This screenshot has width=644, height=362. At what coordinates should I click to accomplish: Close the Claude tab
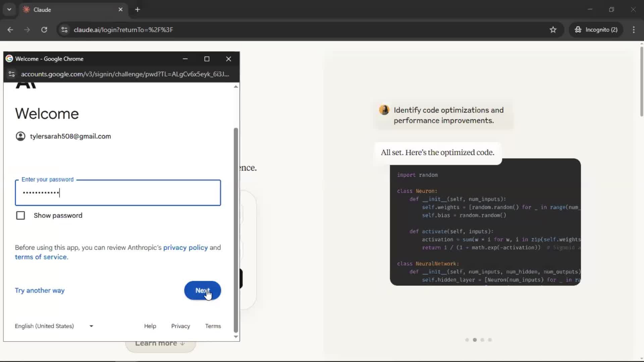point(120,9)
